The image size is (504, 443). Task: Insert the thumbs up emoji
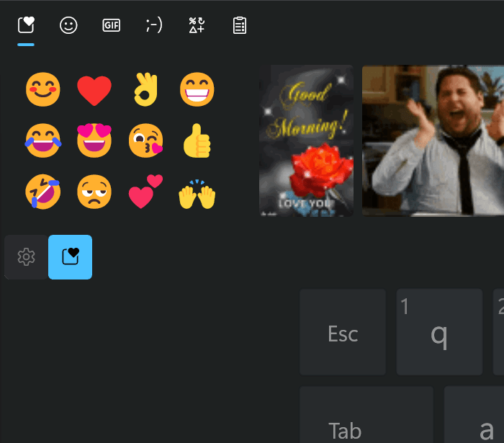tap(197, 140)
